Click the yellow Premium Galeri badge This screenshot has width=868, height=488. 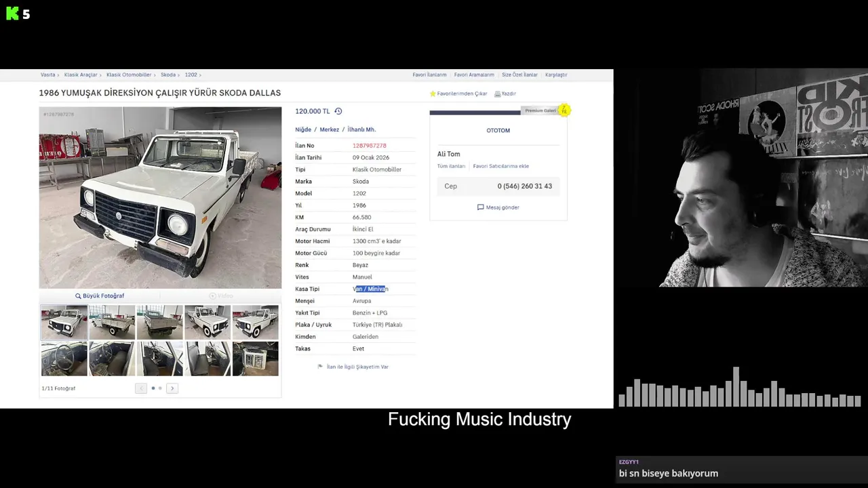click(x=564, y=110)
